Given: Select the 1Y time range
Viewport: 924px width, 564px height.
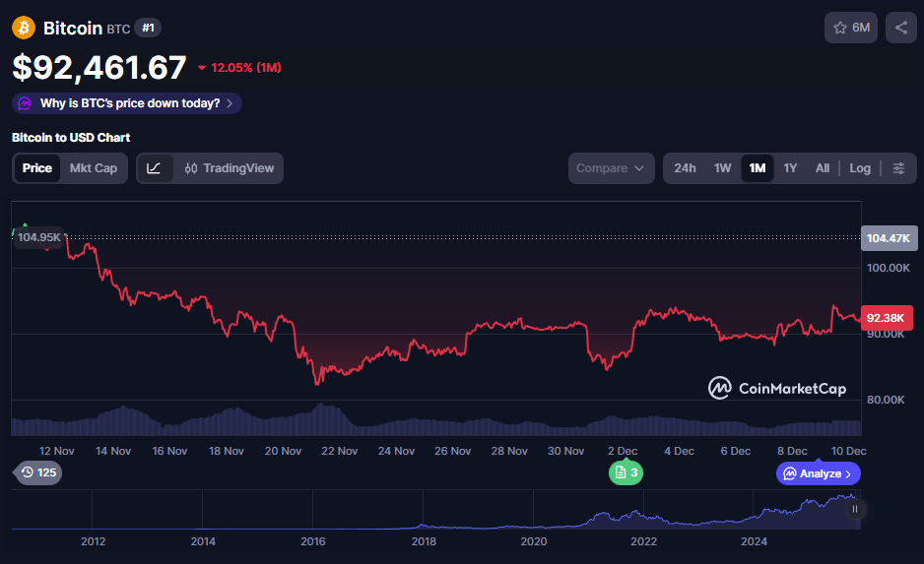Looking at the screenshot, I should point(790,168).
